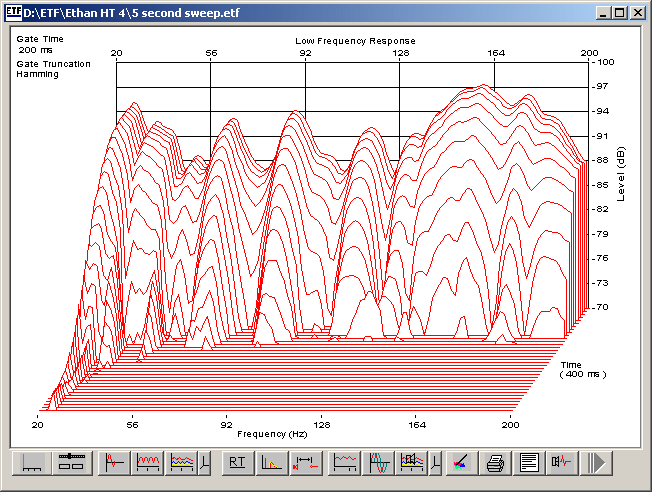652x492 pixels.
Task: Show the impulse response view
Action: click(114, 463)
